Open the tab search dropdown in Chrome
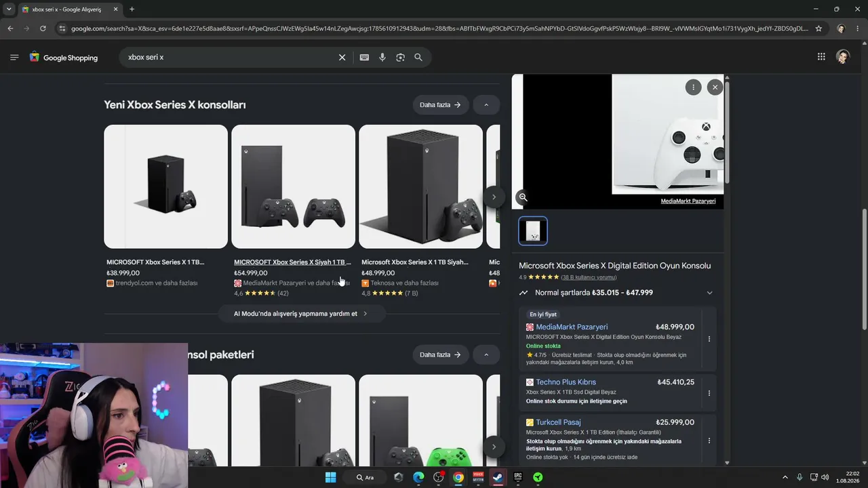This screenshot has width=868, height=488. coord(9,9)
